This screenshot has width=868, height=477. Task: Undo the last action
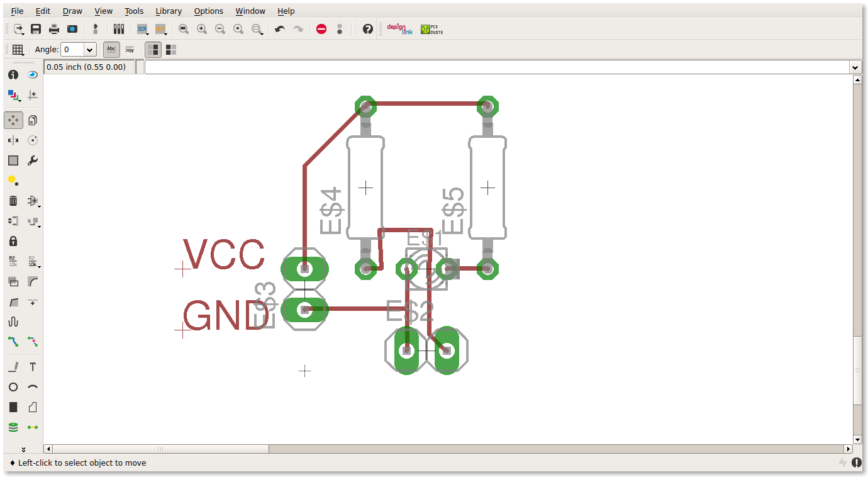pos(280,29)
